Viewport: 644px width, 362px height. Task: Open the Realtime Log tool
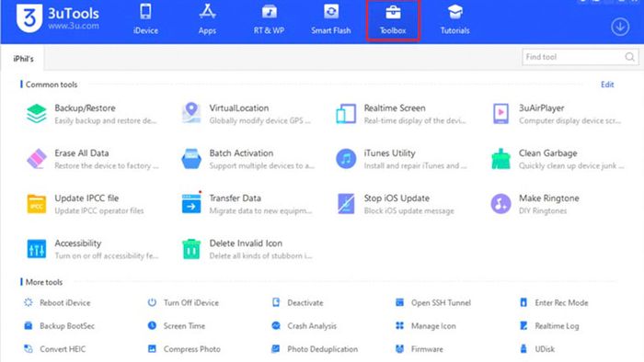coord(549,326)
